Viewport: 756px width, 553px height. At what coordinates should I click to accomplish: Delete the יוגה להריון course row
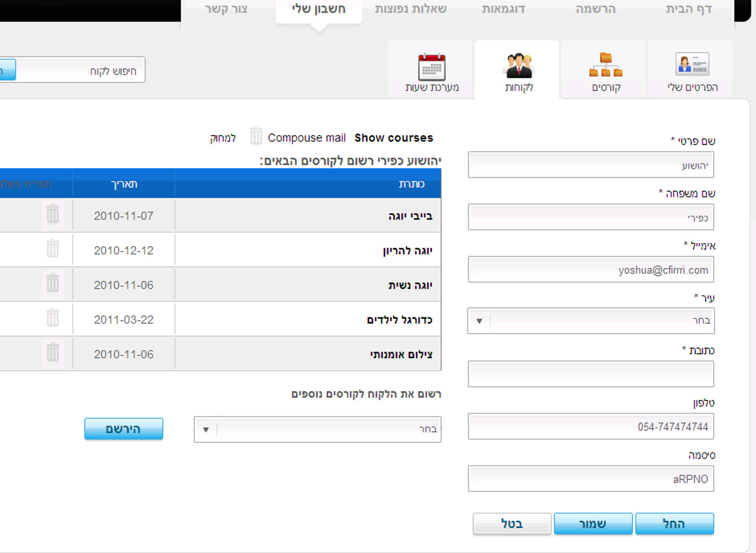pos(53,249)
